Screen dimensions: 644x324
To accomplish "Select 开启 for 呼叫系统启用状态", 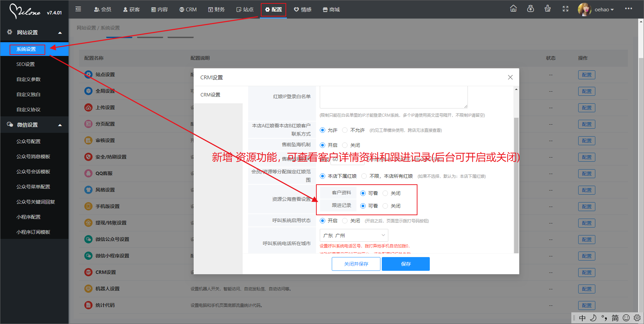I will (x=323, y=221).
